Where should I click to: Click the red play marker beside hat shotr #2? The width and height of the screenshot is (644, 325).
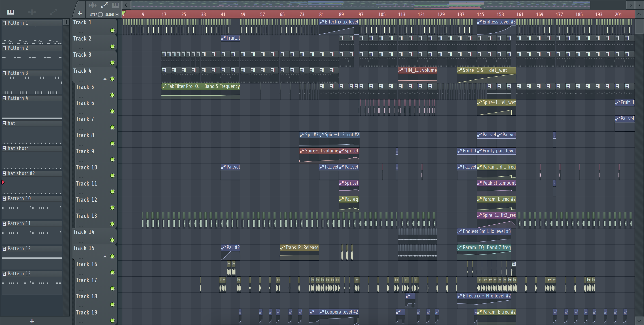pyautogui.click(x=3, y=182)
